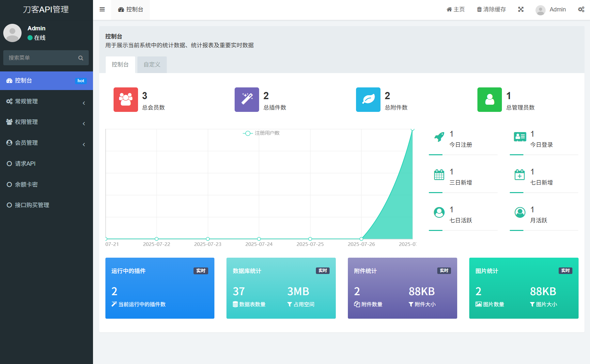The width and height of the screenshot is (590, 364).
Task: Open the fullscreen toggle icon in top bar
Action: [521, 9]
